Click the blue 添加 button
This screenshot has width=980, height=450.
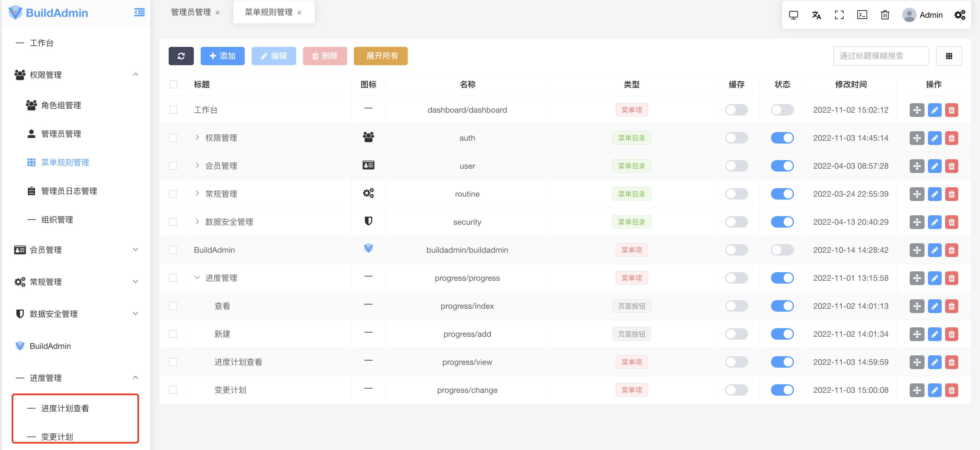tap(222, 56)
